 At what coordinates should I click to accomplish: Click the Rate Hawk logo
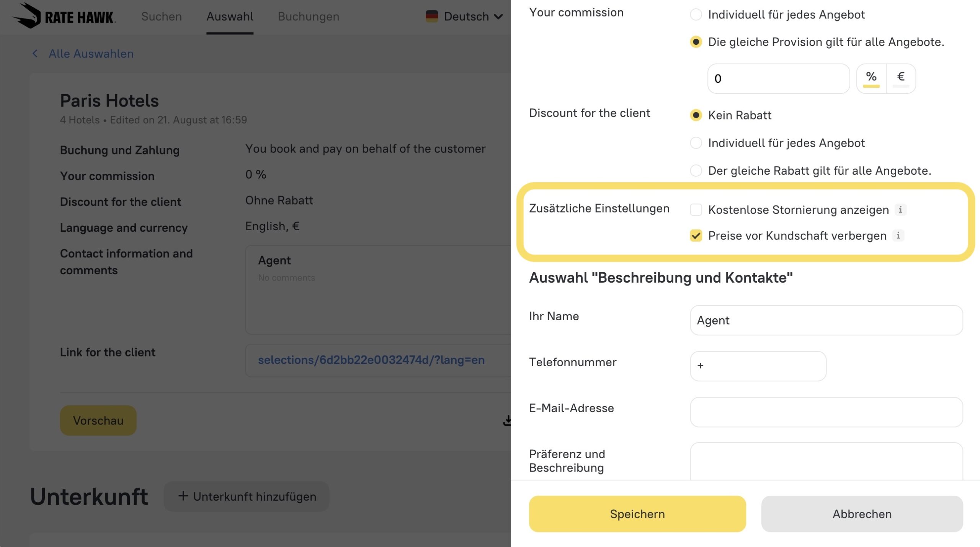point(64,16)
